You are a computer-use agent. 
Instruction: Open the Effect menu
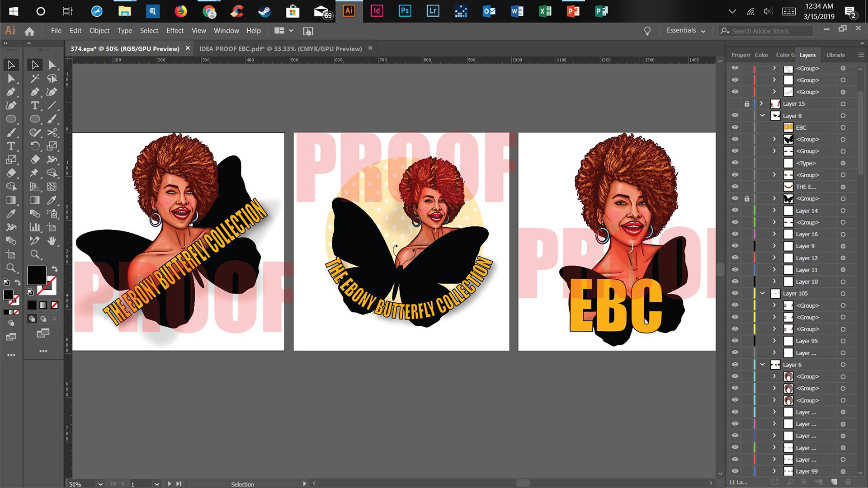pyautogui.click(x=175, y=31)
